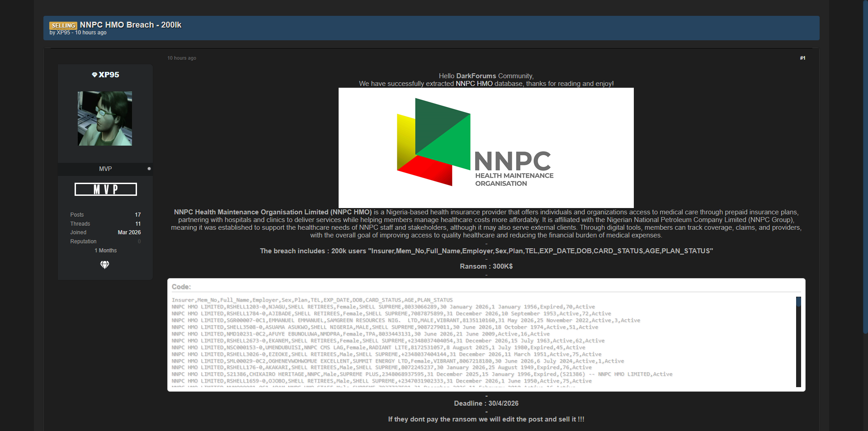Click the Reputation value 0

pyautogui.click(x=139, y=242)
